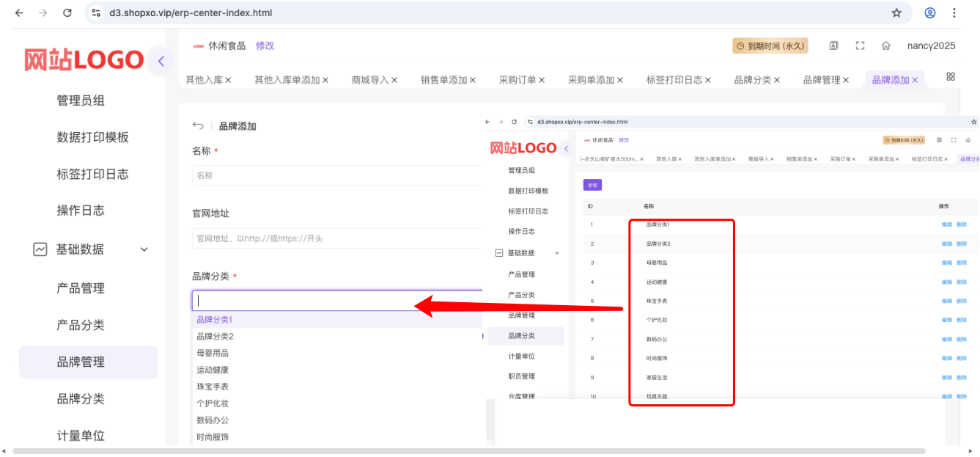Click the 网站LOGO in the main sidebar
The height and width of the screenshot is (457, 980).
84,60
